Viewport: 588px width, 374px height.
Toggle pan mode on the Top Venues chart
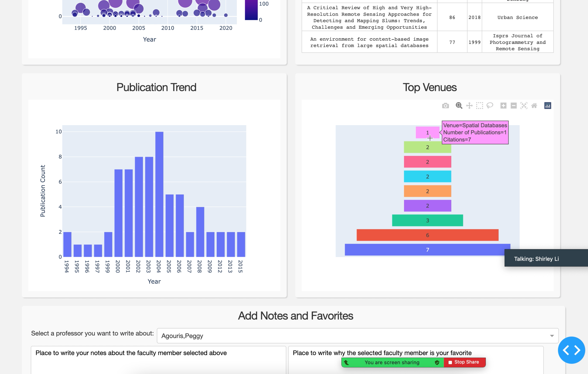(x=469, y=105)
